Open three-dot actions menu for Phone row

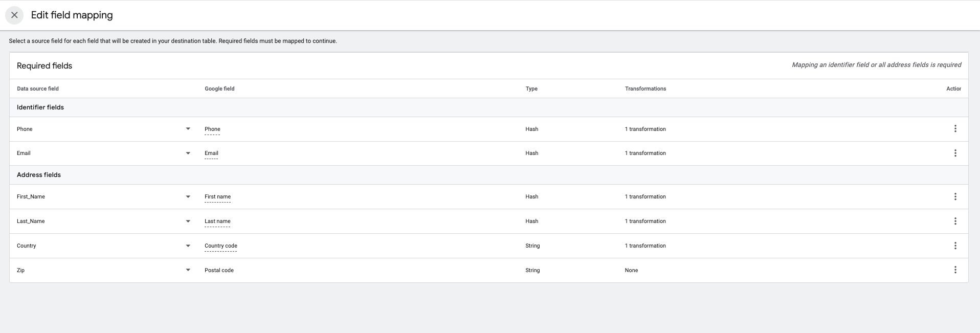955,129
